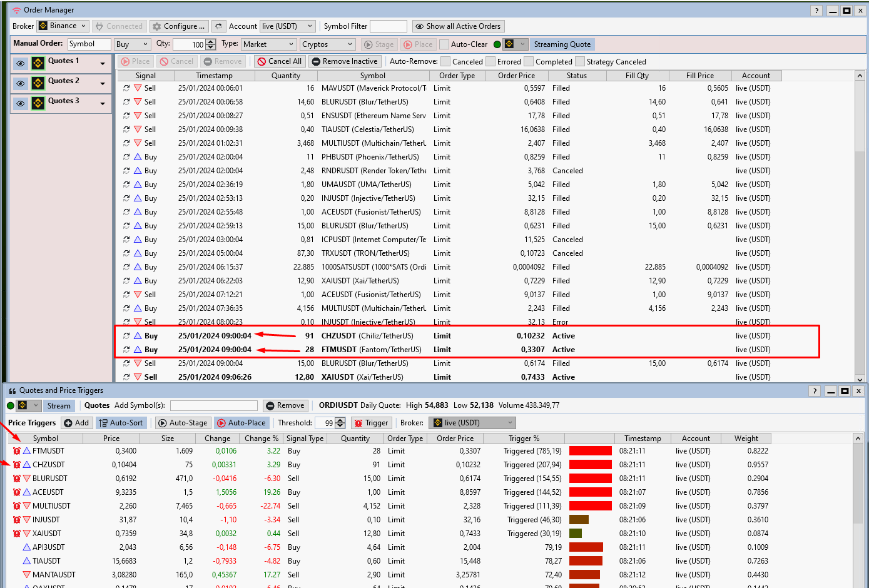Click sell triangle icon on ENSUSDT order
The width and height of the screenshot is (869, 588).
coord(138,116)
